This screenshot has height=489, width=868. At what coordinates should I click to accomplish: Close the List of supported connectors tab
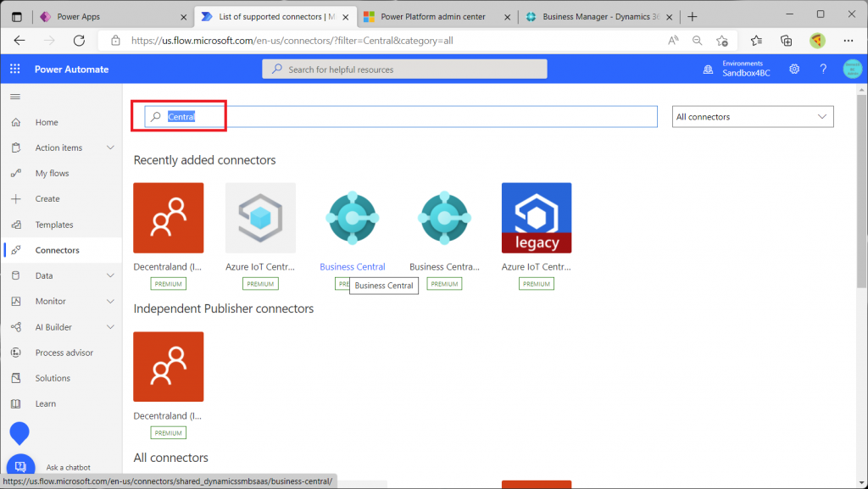(x=346, y=17)
